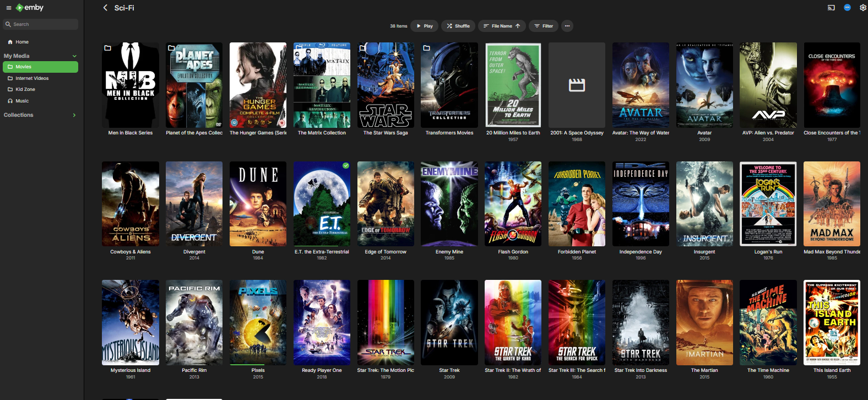Select Kid Zone library in sidebar
The height and width of the screenshot is (400, 868).
(25, 89)
